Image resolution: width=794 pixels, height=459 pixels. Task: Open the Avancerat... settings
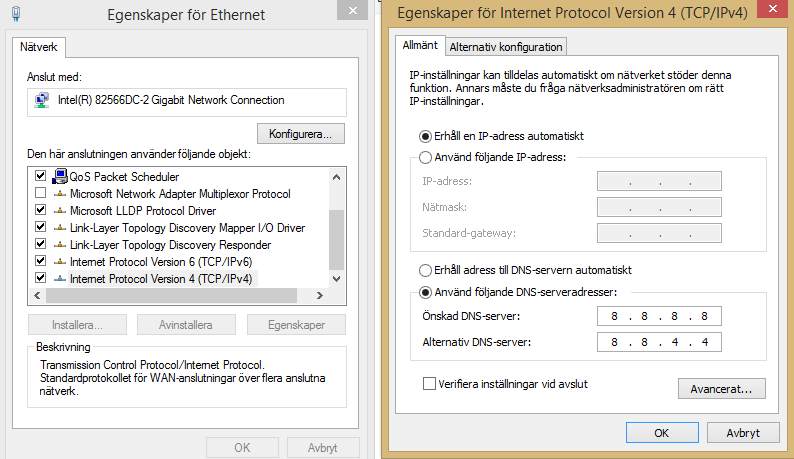[722, 389]
